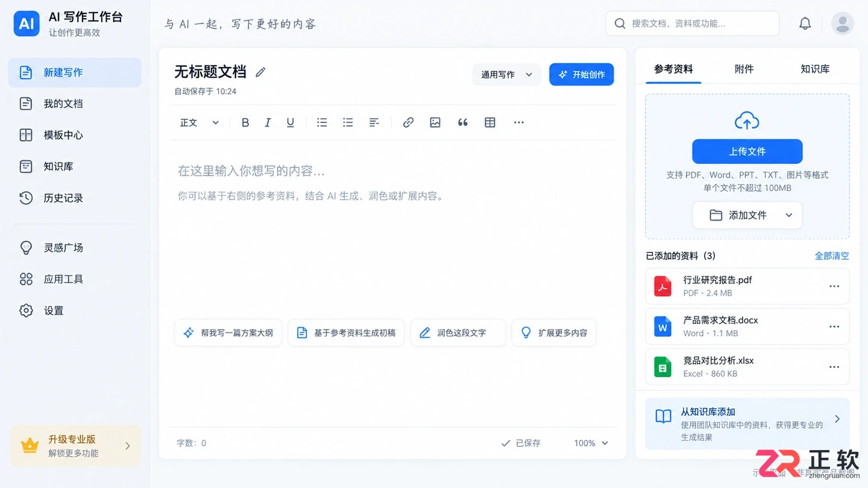This screenshot has width=868, height=488.
Task: Open more toolbar options ellipsis
Action: 519,122
